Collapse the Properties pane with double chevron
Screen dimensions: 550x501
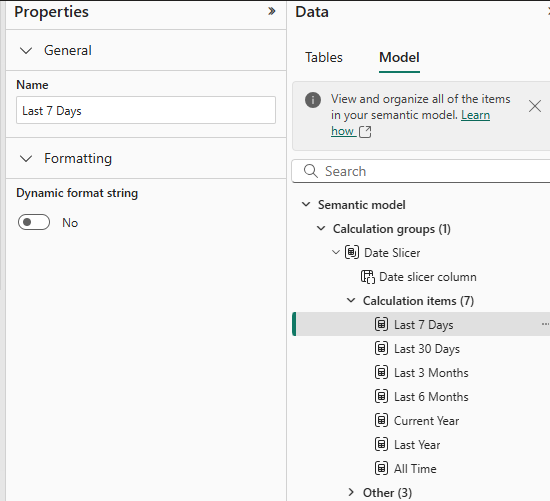click(x=271, y=11)
